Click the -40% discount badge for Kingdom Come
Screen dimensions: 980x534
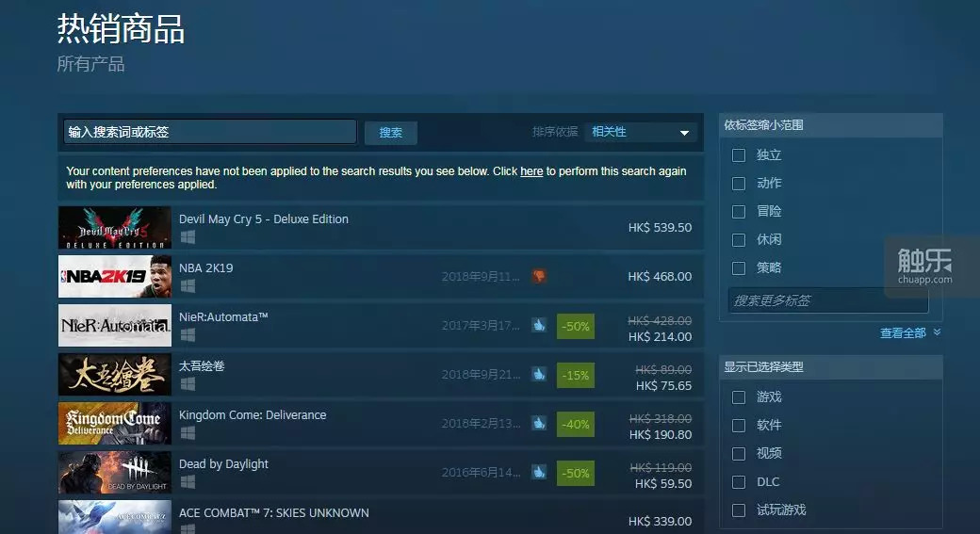coord(576,424)
